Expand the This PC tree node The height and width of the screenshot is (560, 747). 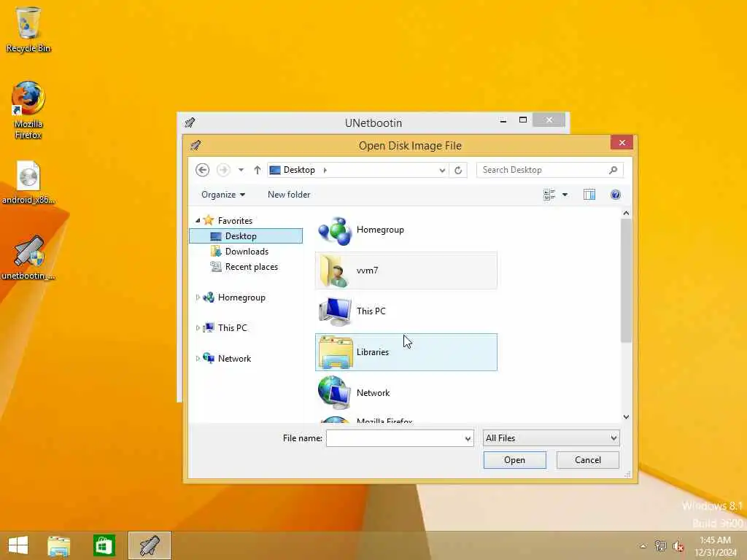pos(198,328)
